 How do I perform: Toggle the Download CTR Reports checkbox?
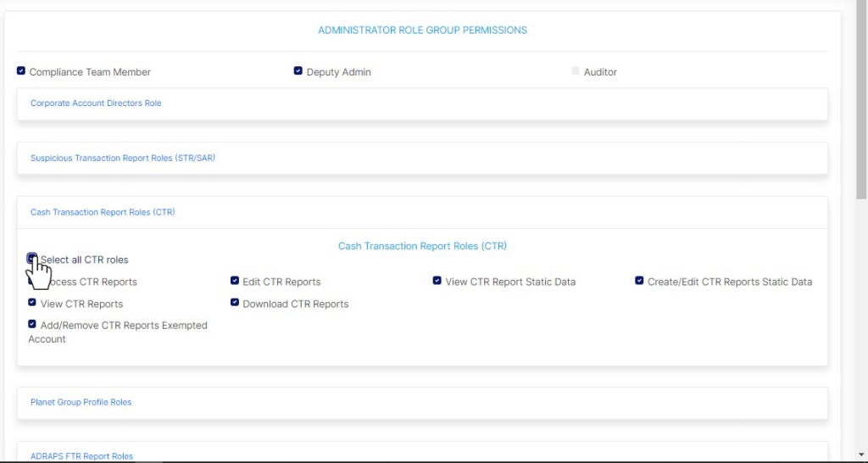pos(235,303)
